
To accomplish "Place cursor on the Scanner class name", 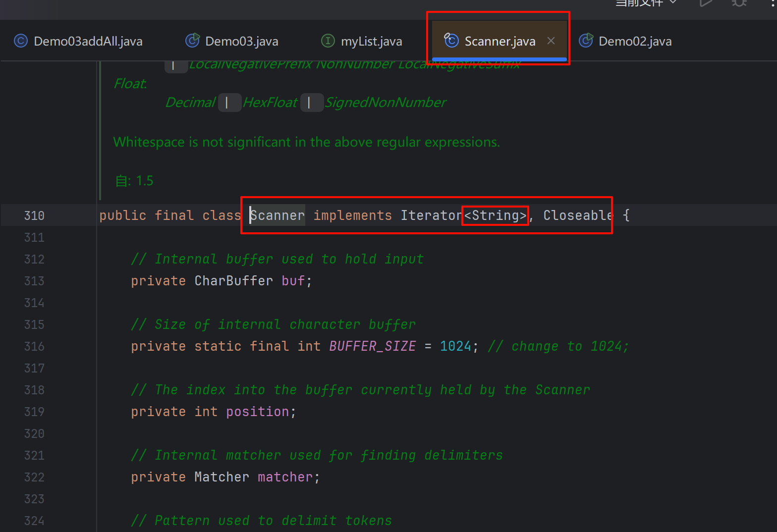I will [x=277, y=215].
